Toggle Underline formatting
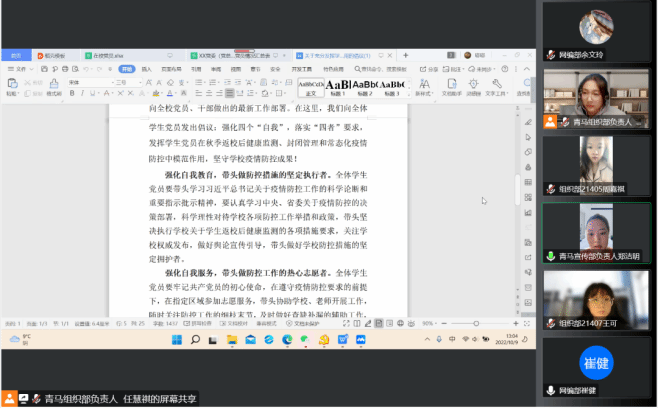This screenshot has width=658, height=409. (92, 93)
